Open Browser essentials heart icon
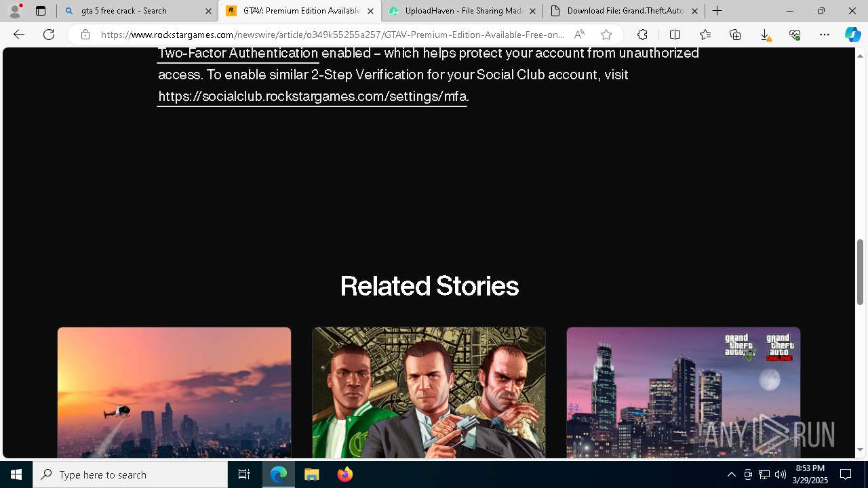The image size is (868, 488). [x=795, y=35]
